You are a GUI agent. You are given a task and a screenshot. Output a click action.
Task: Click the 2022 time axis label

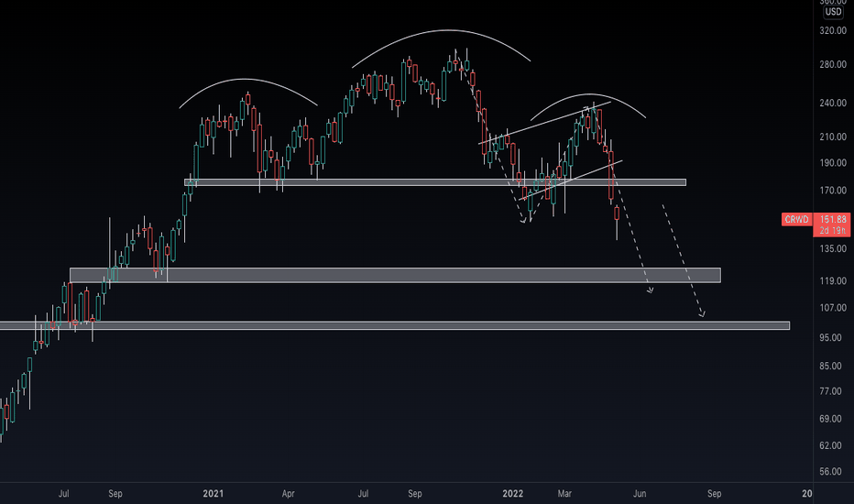(x=512, y=494)
